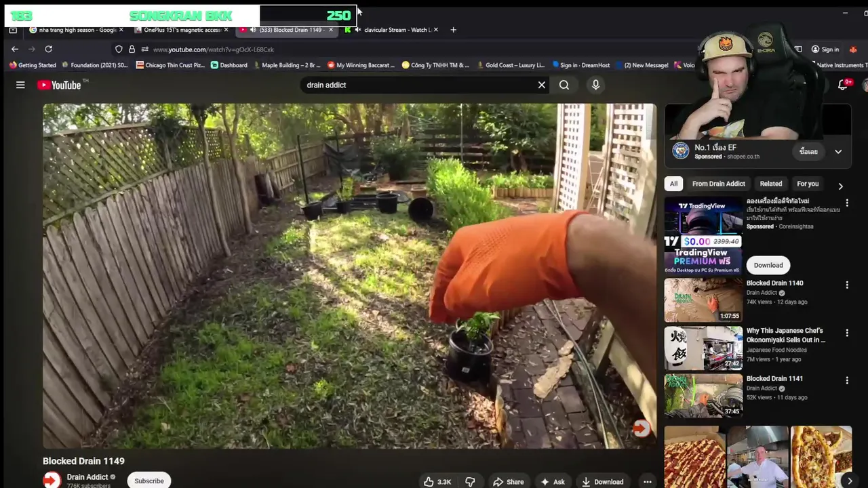Download the video from the action bar
Image resolution: width=868 pixels, height=488 pixels.
point(602,482)
